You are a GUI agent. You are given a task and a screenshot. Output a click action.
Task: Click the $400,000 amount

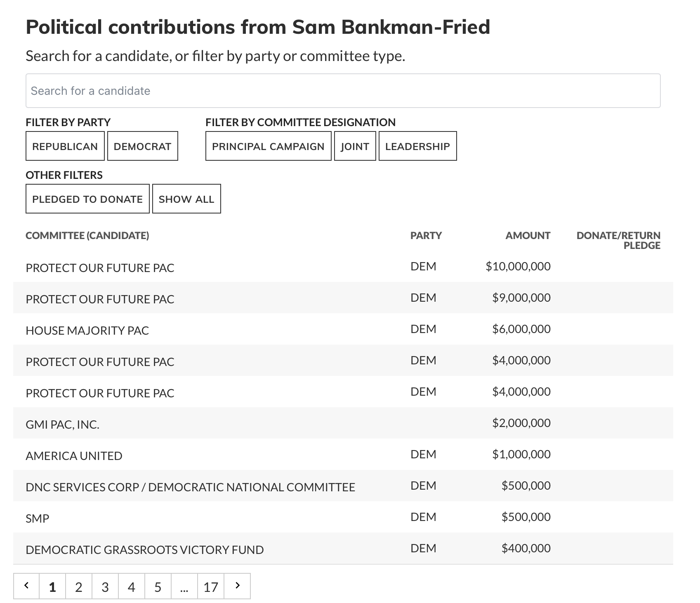click(x=526, y=548)
